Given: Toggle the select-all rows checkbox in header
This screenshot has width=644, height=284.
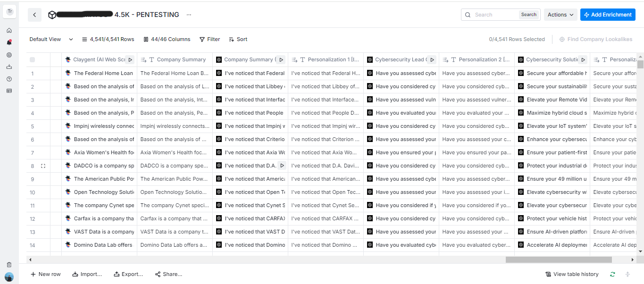Looking at the screenshot, I should tap(33, 59).
